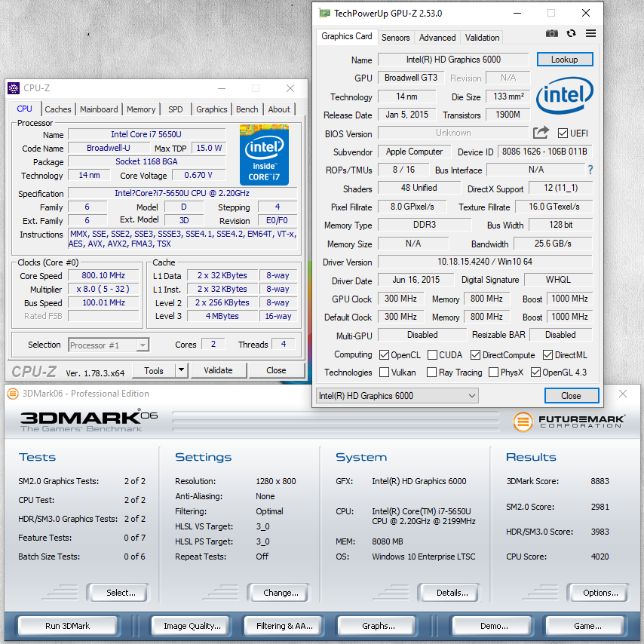Click the GPU-Z Name field

coord(453,60)
